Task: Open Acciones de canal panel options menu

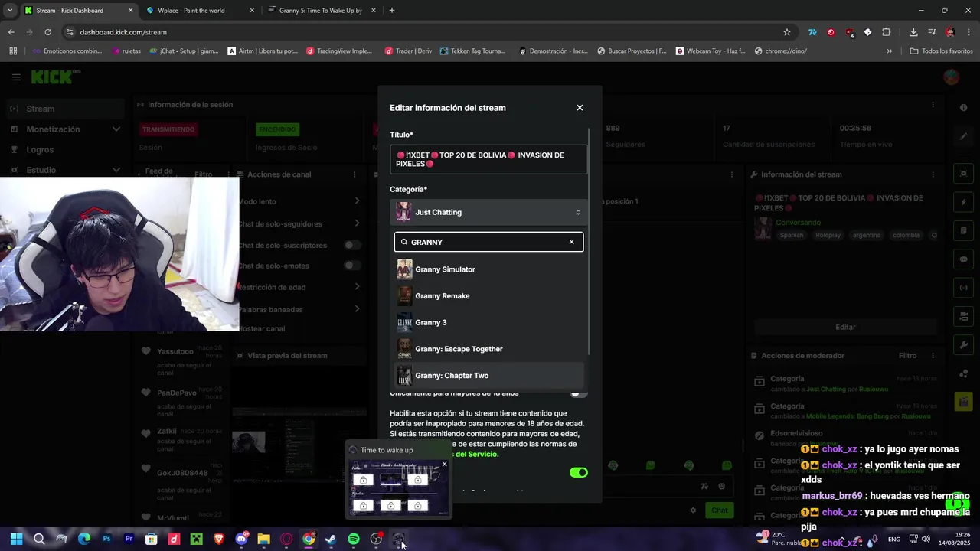Action: tap(354, 174)
